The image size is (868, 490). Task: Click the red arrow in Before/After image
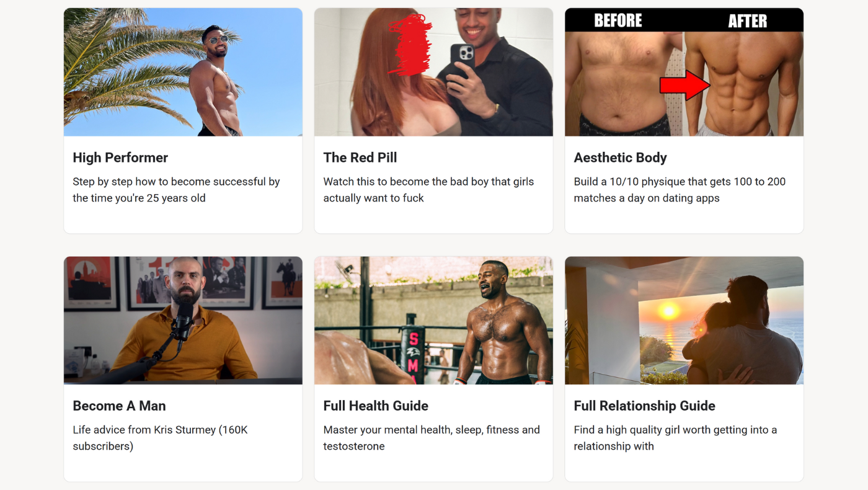(x=684, y=85)
